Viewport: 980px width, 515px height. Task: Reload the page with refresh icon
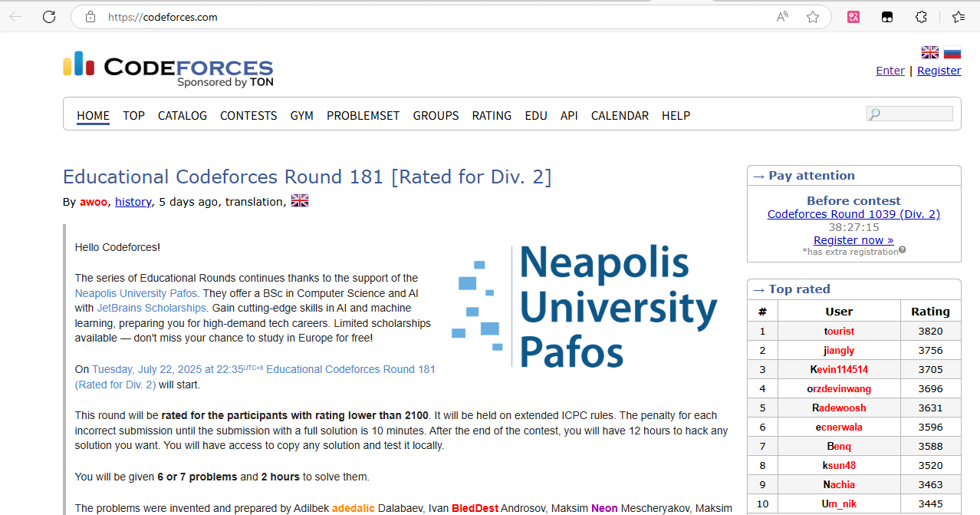coord(49,17)
